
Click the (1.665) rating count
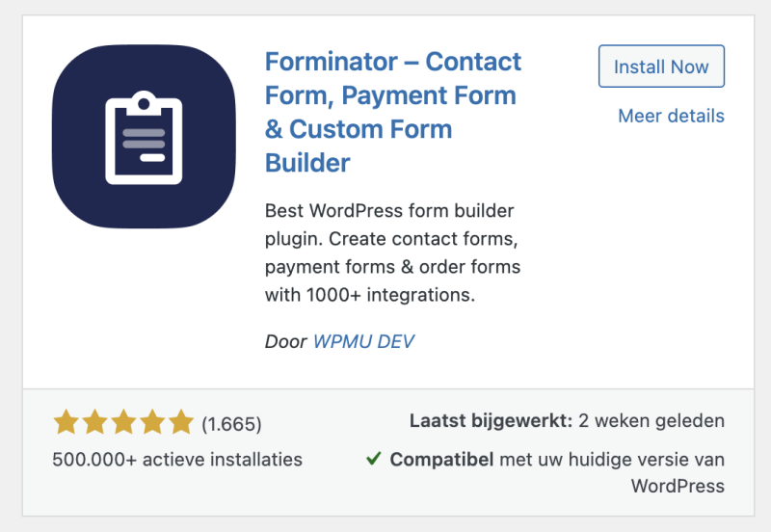click(x=231, y=423)
